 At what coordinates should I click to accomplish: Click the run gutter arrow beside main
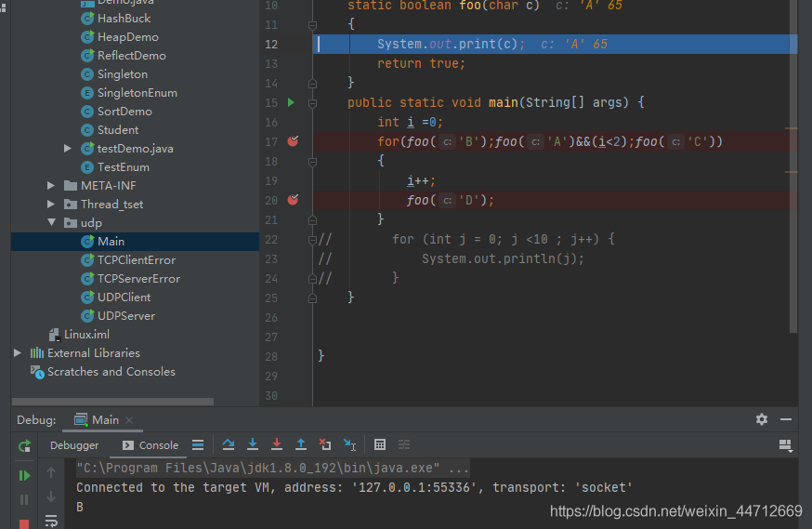[x=291, y=102]
